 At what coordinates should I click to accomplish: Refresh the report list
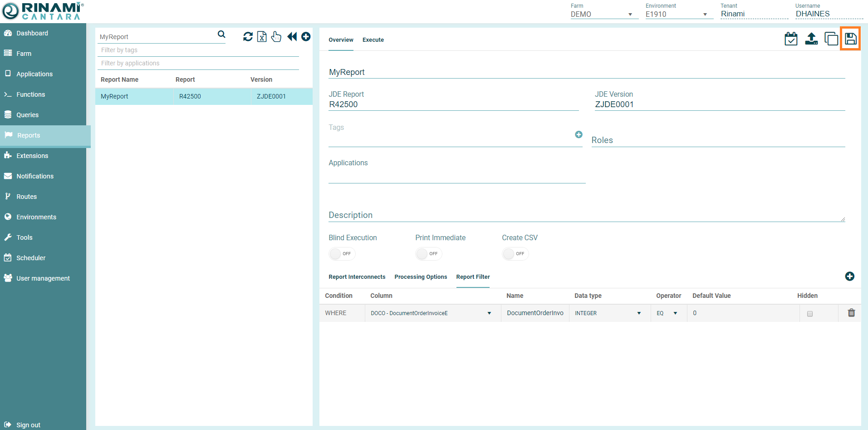[248, 37]
